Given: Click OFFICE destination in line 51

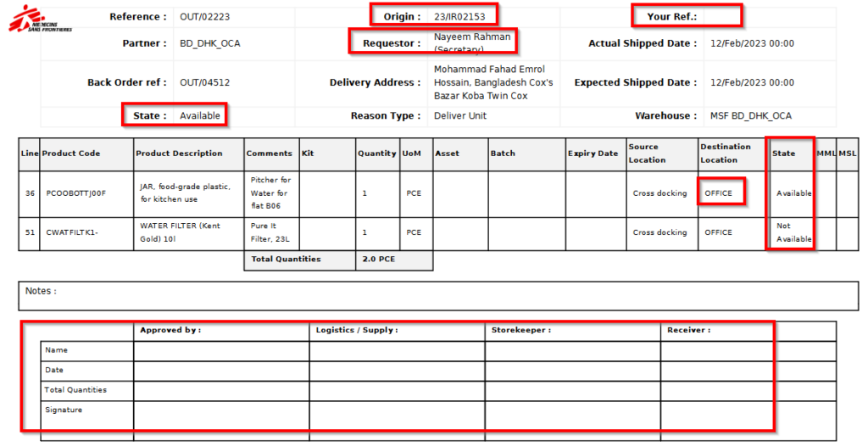Looking at the screenshot, I should [x=718, y=232].
